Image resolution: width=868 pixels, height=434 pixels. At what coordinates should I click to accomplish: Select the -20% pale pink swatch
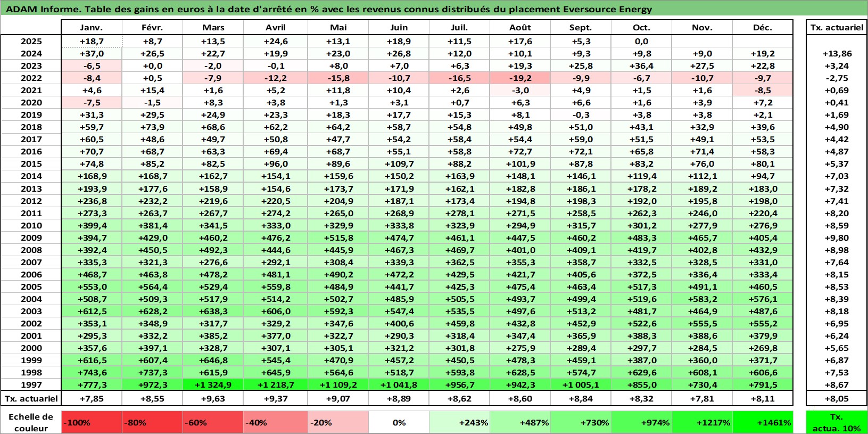point(338,422)
